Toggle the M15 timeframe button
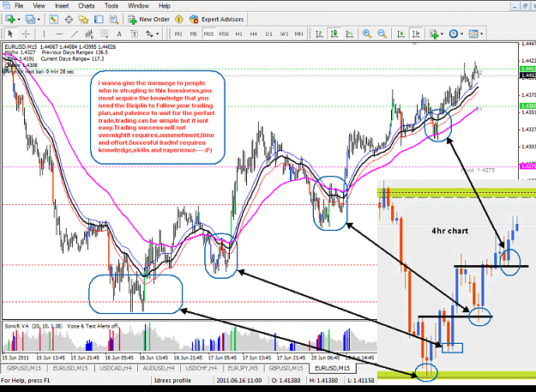Screen dimensions: 536x392 pyautogui.click(x=208, y=33)
